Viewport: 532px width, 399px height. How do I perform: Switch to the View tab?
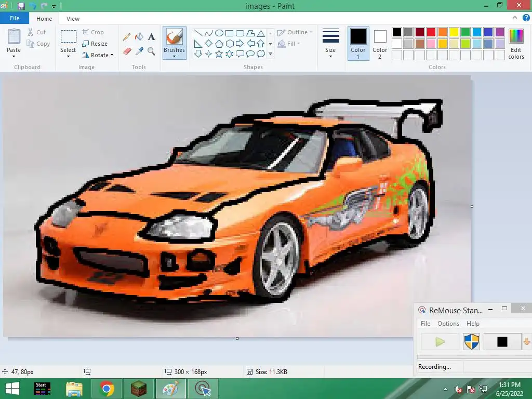coord(73,19)
